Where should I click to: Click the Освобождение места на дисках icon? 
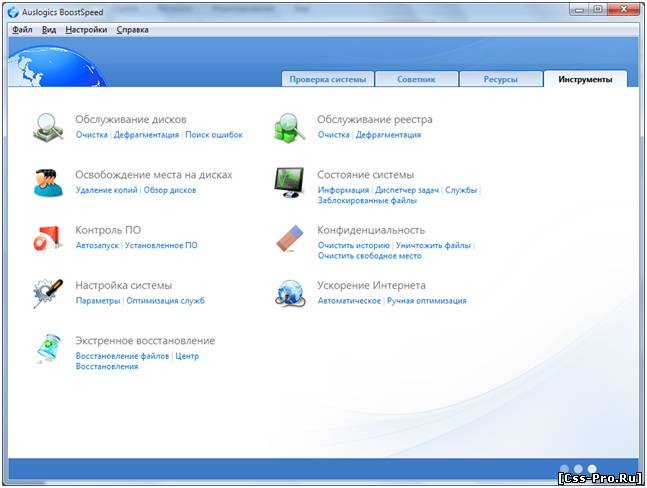(49, 182)
